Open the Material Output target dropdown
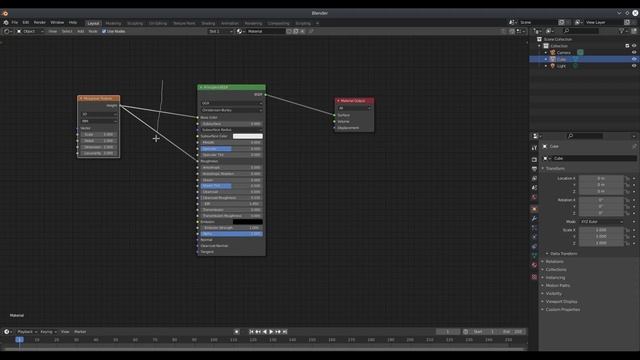Screen dimensions: 640x360 (354, 108)
